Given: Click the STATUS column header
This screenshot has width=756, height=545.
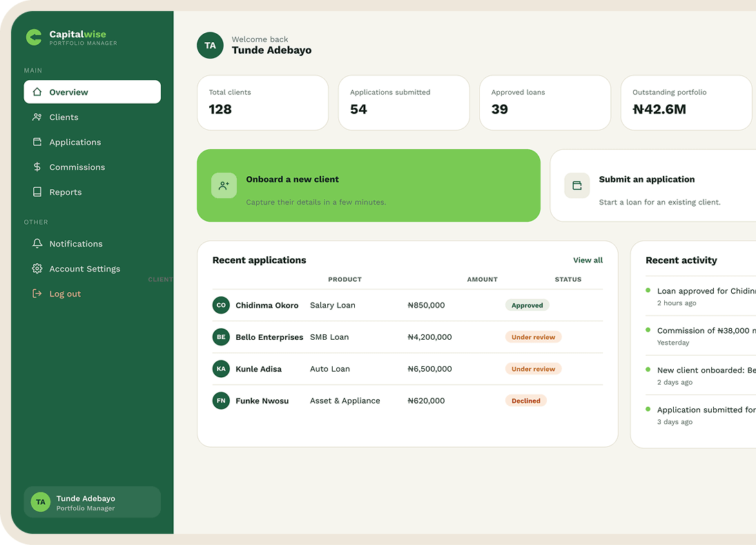Looking at the screenshot, I should click(x=568, y=279).
